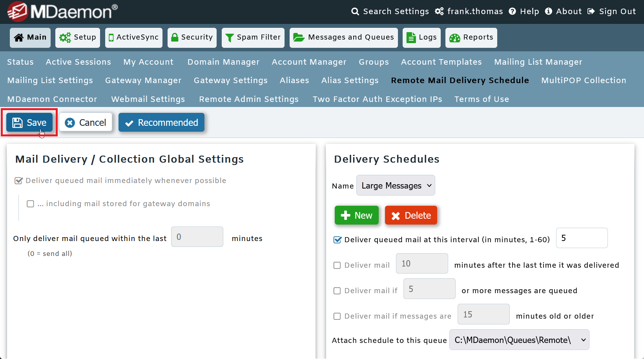Image resolution: width=644 pixels, height=359 pixels.
Task: Switch to the MultiPOP Collection tab
Action: pyautogui.click(x=584, y=80)
